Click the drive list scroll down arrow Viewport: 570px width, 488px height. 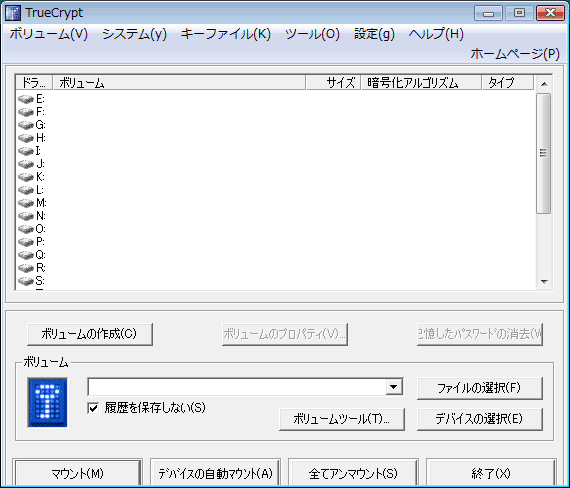pyautogui.click(x=544, y=281)
